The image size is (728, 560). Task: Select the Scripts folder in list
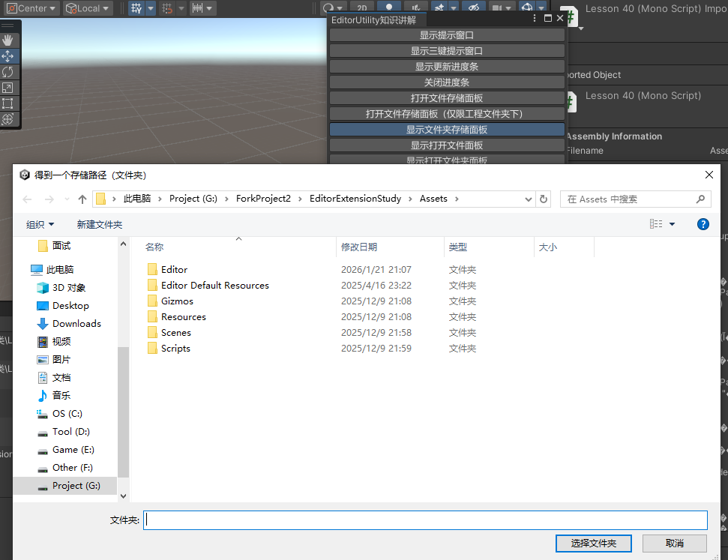pyautogui.click(x=175, y=349)
